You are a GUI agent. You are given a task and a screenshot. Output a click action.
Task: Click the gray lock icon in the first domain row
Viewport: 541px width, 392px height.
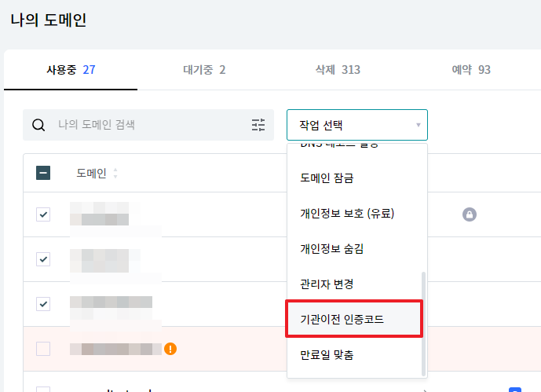[x=470, y=214]
